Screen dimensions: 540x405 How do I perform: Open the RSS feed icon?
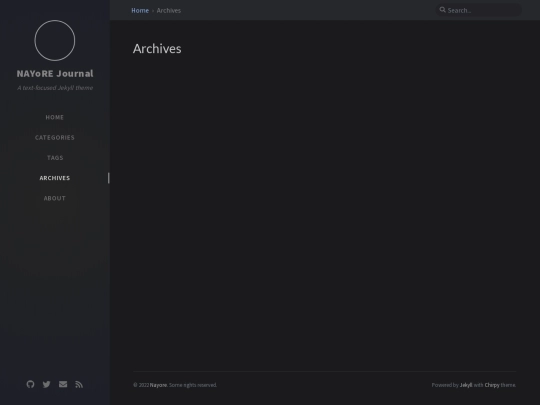79,384
